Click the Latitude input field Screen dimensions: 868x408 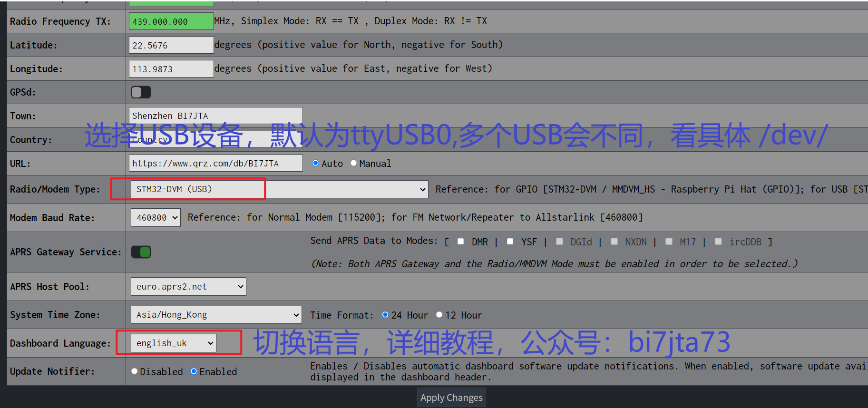pyautogui.click(x=171, y=45)
